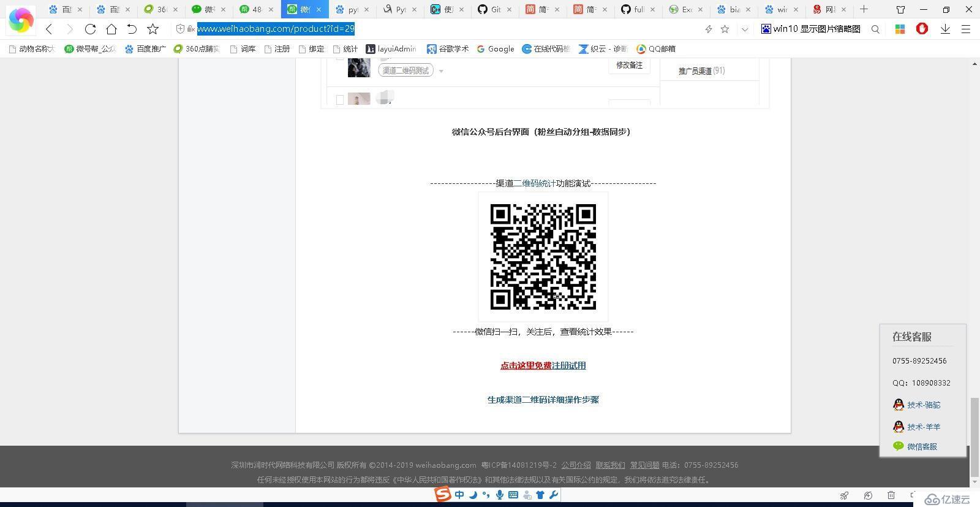
Task: Click the site security shield icon
Action: point(180,29)
